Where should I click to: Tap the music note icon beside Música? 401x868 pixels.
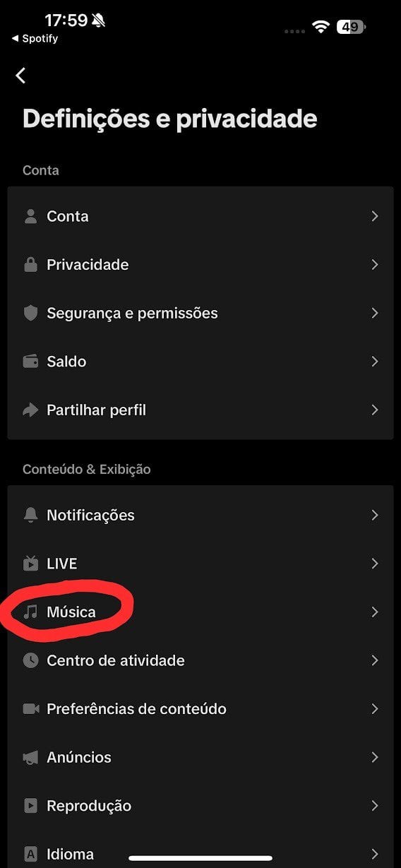(30, 612)
